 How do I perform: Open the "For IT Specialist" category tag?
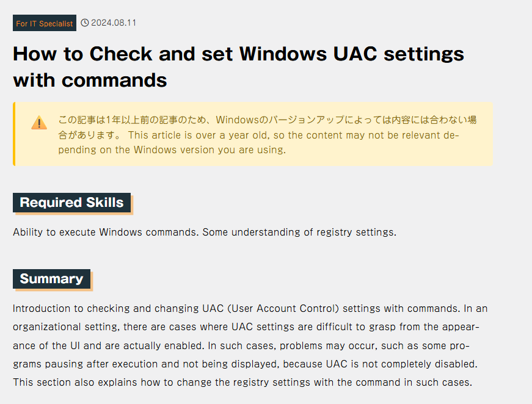point(45,23)
